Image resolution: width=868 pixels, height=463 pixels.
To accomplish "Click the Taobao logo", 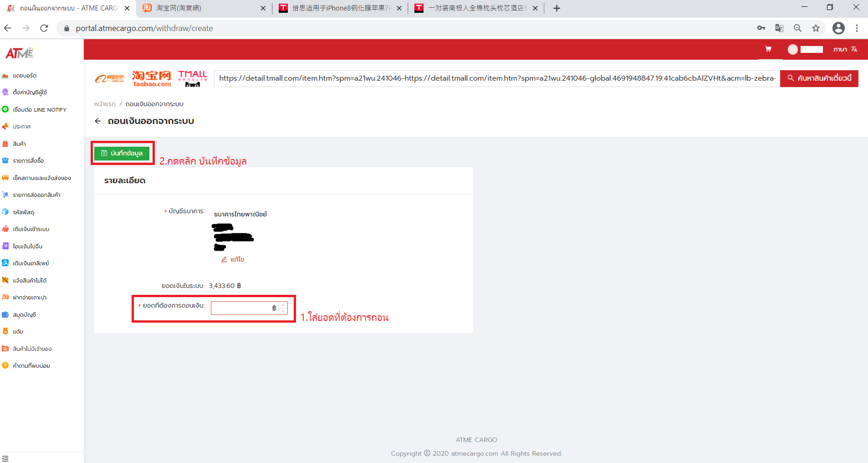I will [x=152, y=78].
